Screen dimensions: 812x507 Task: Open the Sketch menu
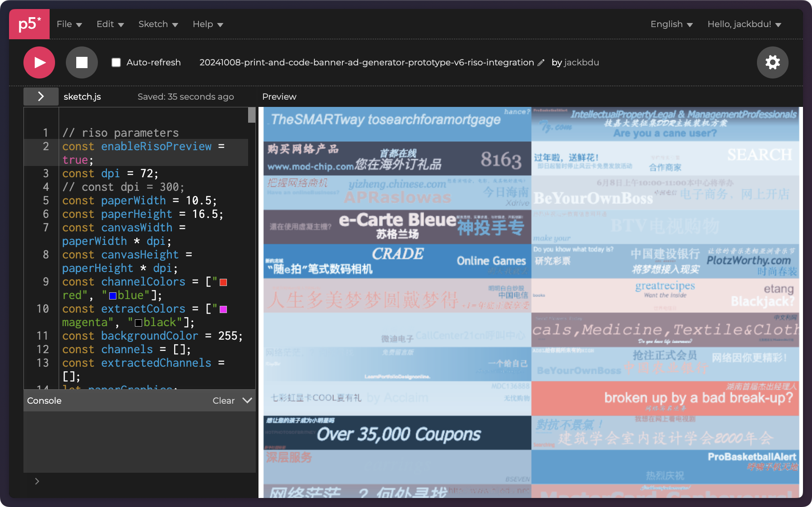tap(158, 24)
